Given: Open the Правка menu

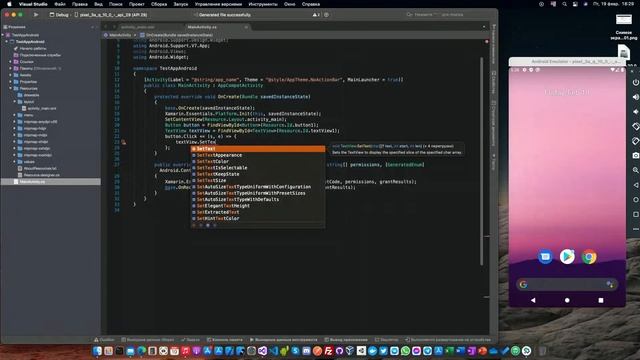Looking at the screenshot, I should click(x=80, y=4).
